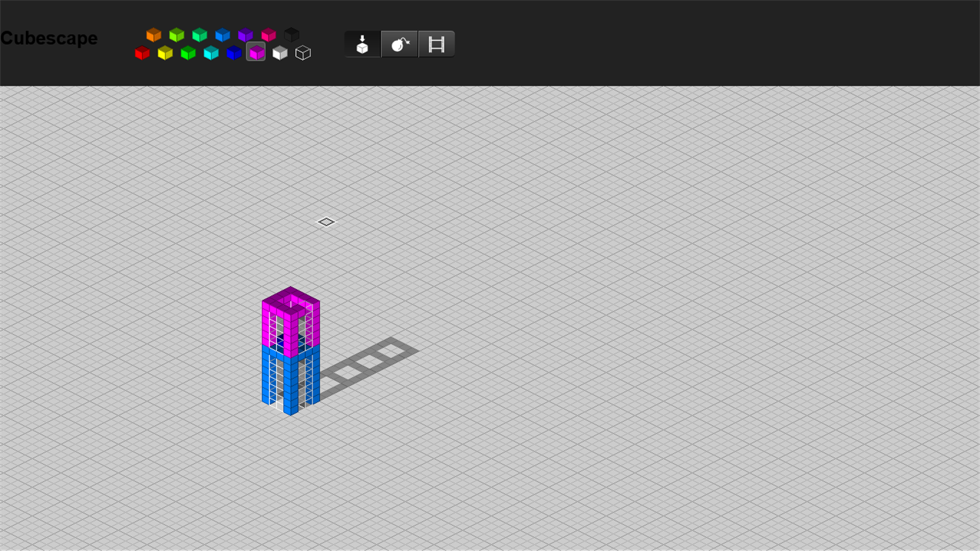Select the red cube color
980x551 pixels.
click(142, 52)
